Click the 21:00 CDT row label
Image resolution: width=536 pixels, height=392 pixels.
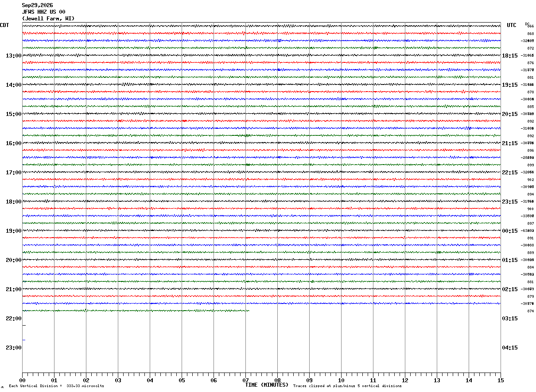[x=13, y=289]
